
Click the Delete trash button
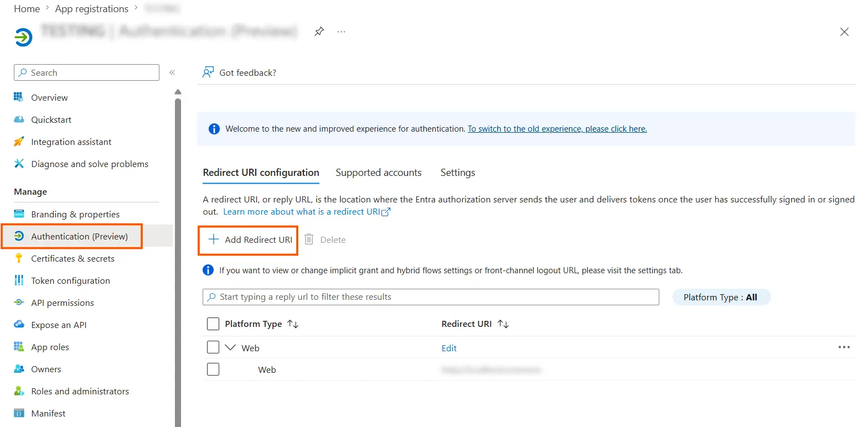coord(325,239)
